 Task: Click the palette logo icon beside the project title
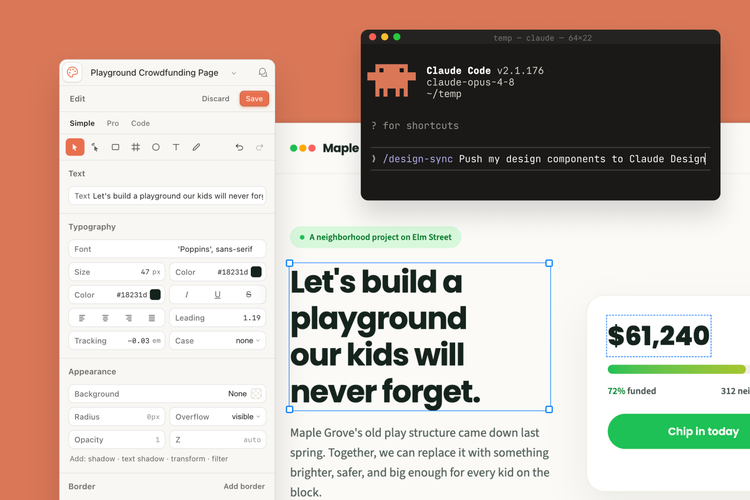click(73, 72)
